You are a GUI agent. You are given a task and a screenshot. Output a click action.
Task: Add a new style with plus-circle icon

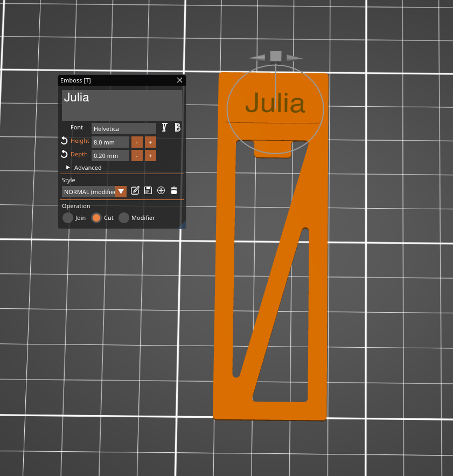tap(161, 191)
